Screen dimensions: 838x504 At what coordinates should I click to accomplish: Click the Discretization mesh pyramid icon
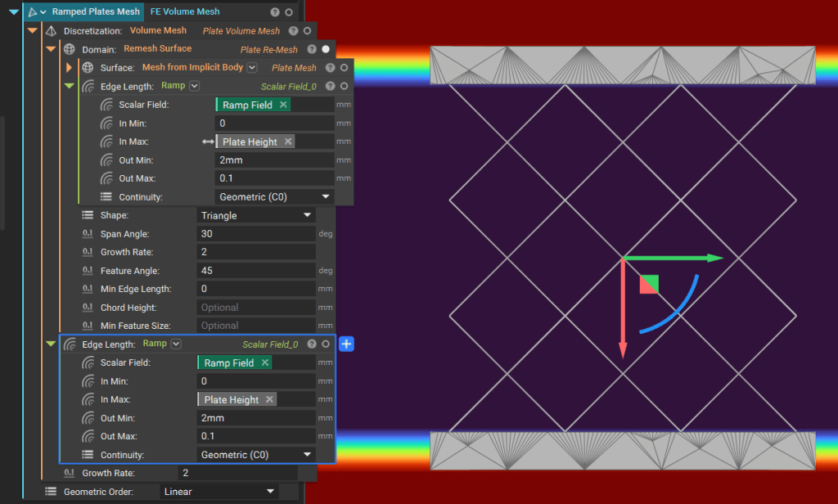point(51,31)
